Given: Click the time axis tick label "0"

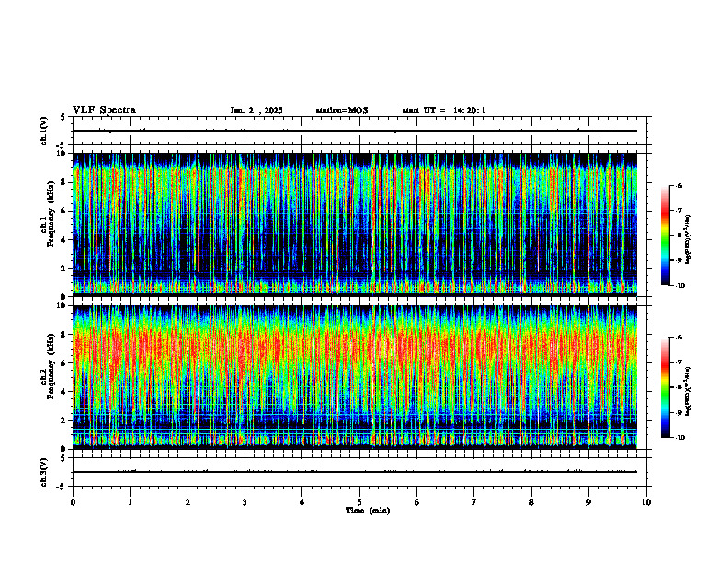Looking at the screenshot, I should pyautogui.click(x=73, y=502).
